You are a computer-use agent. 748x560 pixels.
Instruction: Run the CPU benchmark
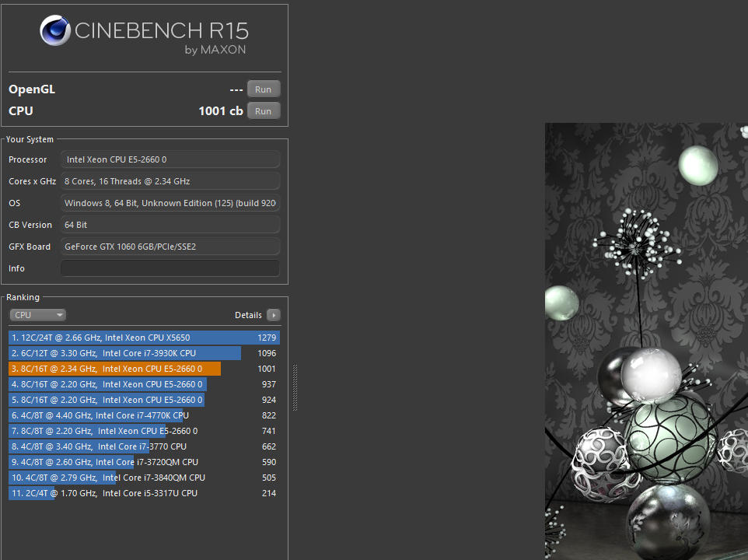[x=264, y=111]
